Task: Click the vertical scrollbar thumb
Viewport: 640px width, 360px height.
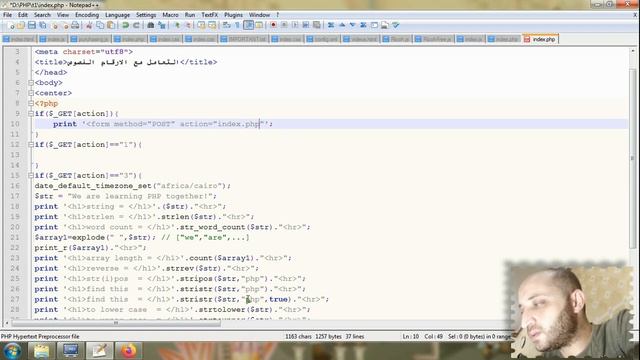Action: tap(633, 157)
